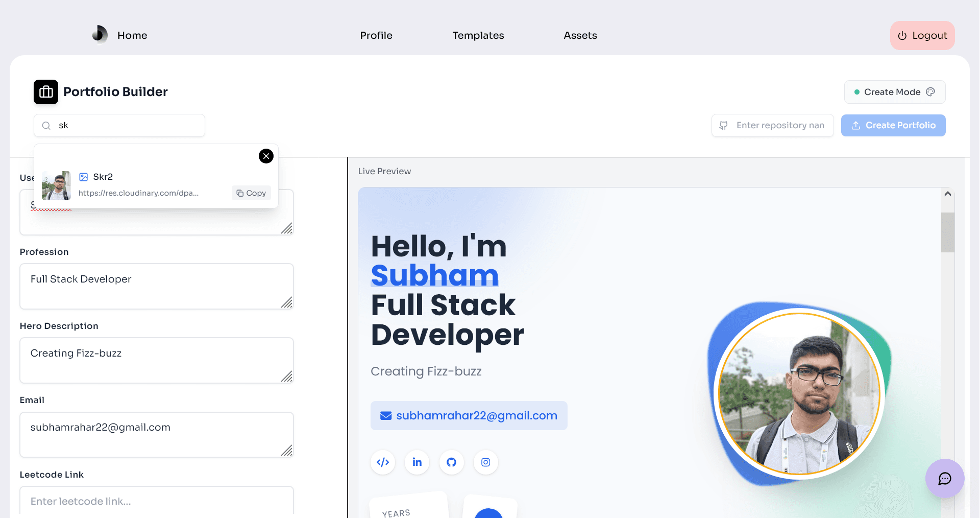980x518 pixels.
Task: Click the Subham name heading in preview
Action: (434, 275)
